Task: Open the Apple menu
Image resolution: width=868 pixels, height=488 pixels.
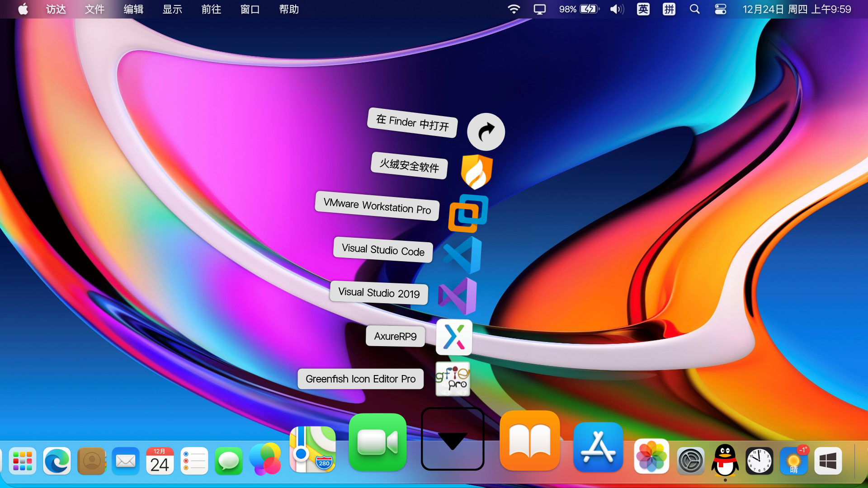Action: pos(23,9)
